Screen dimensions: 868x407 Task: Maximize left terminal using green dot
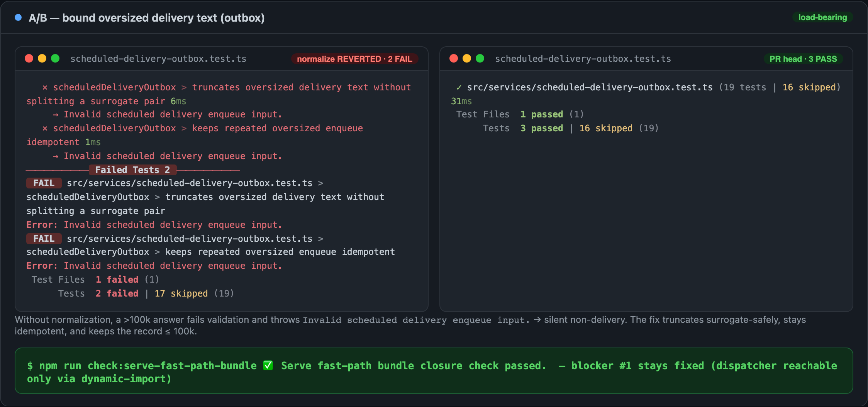tap(55, 58)
